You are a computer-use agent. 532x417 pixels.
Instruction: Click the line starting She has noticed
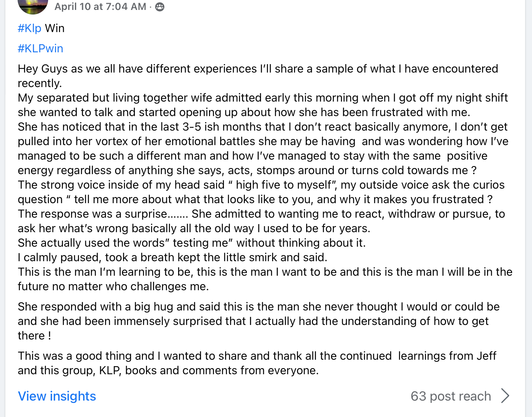263,127
